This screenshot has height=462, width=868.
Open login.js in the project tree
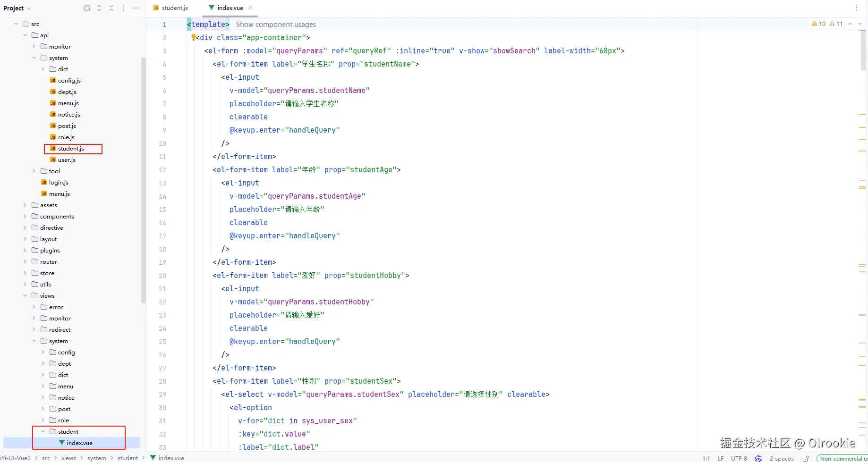coord(54,182)
